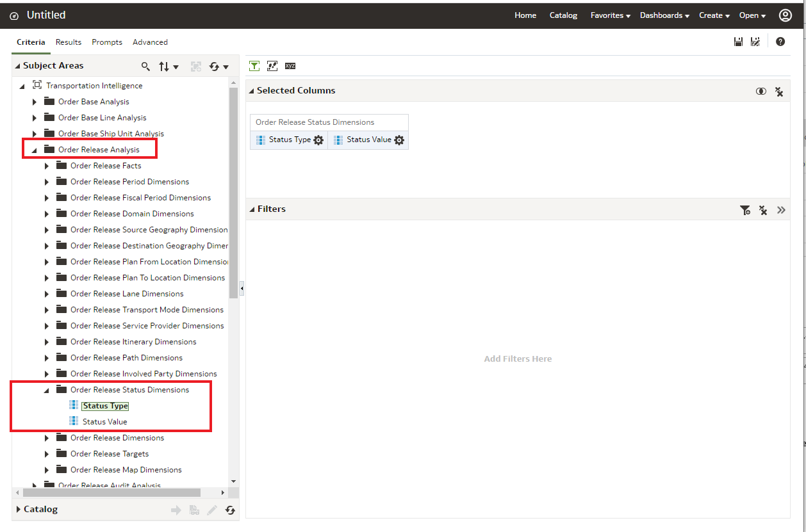
Task: Open the refresh dropdown in Subject Areas
Action: click(x=219, y=66)
